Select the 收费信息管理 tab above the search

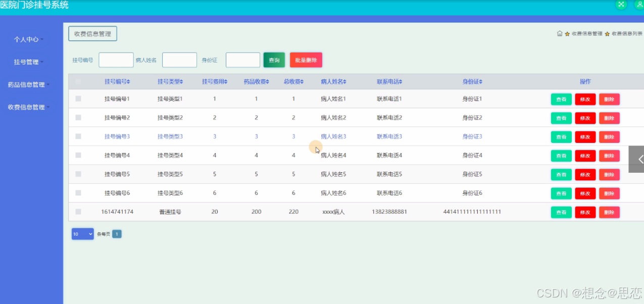point(92,34)
